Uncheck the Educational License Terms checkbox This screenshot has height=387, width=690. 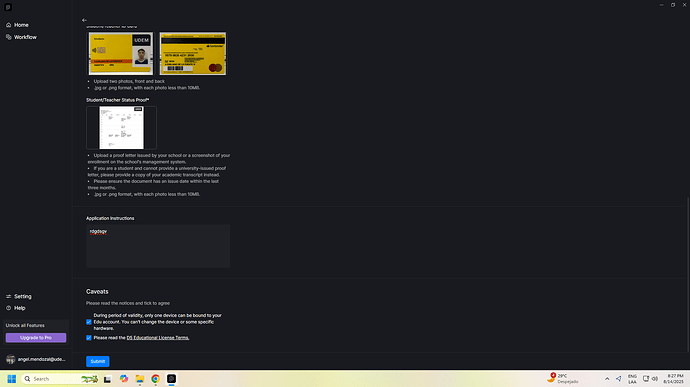[89, 338]
